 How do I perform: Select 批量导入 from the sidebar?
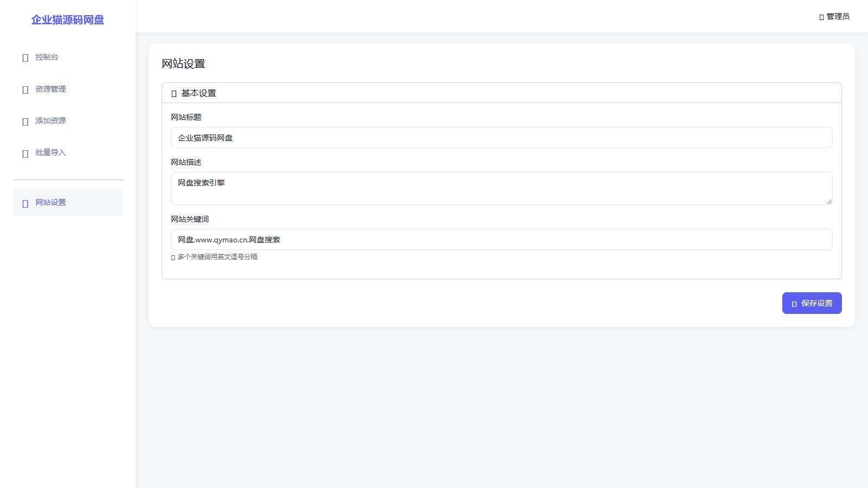[x=68, y=152]
